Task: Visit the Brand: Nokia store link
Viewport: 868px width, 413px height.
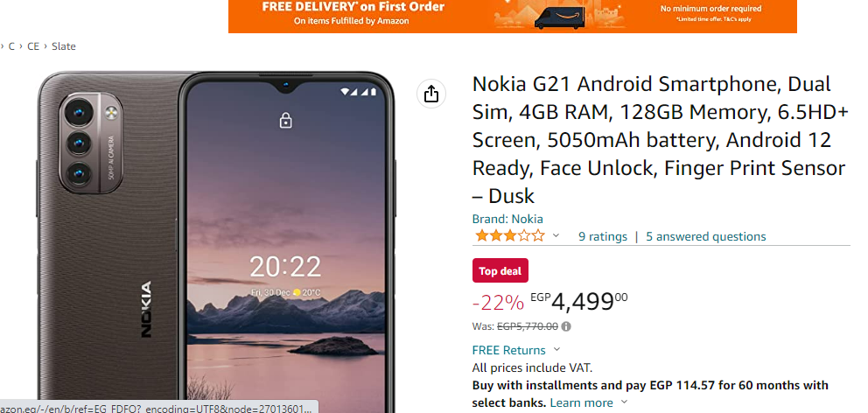Action: [x=507, y=220]
